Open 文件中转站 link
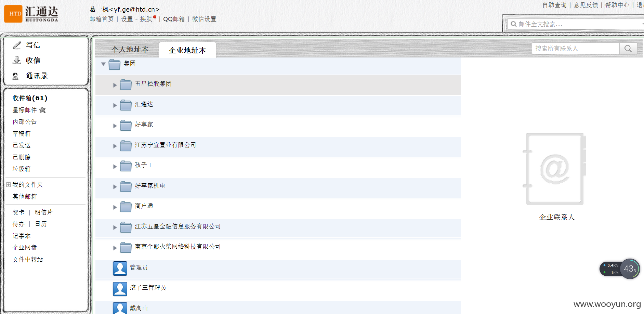This screenshot has height=314, width=644. (28, 260)
